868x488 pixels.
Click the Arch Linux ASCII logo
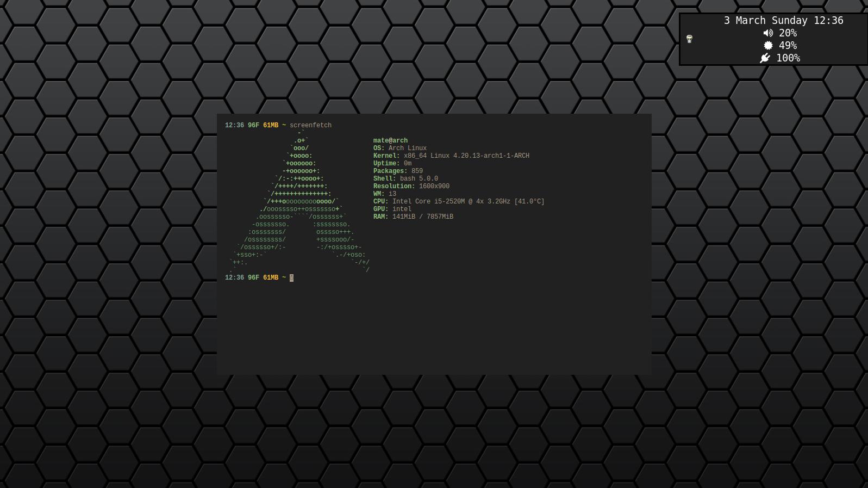tap(299, 201)
